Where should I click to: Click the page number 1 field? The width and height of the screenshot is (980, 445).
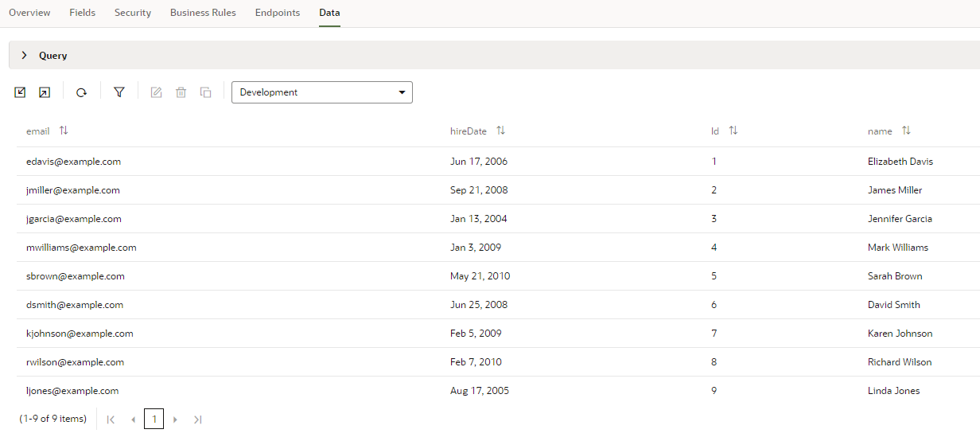point(154,419)
